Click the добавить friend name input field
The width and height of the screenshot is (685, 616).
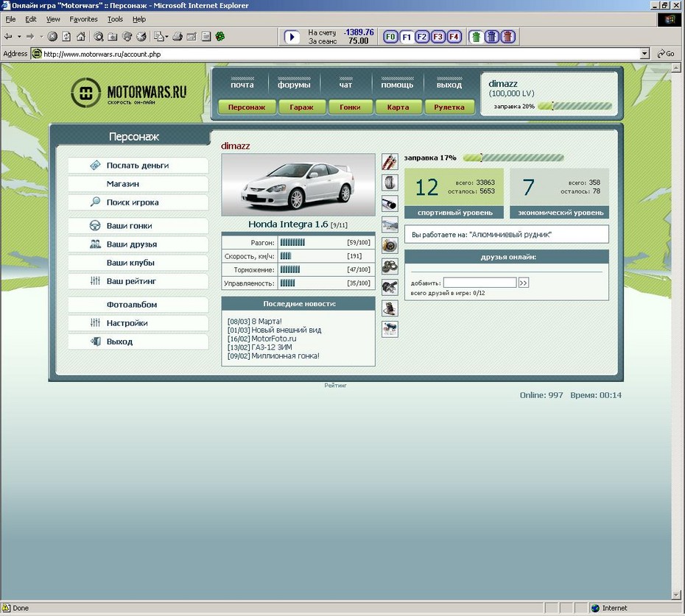click(479, 283)
